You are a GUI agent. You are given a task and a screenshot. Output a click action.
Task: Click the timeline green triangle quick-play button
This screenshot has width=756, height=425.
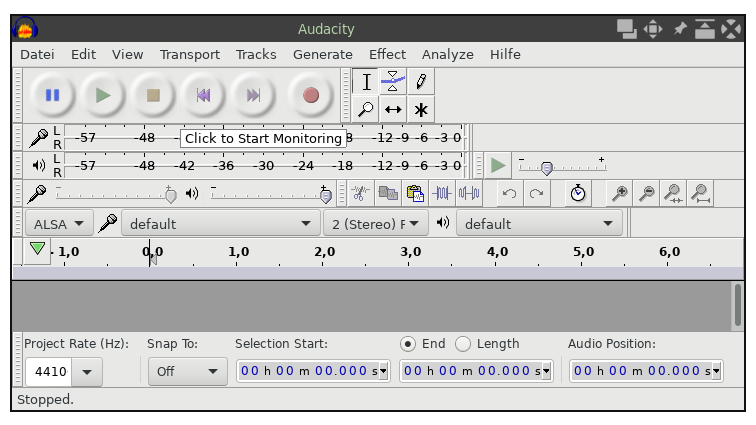tap(37, 249)
